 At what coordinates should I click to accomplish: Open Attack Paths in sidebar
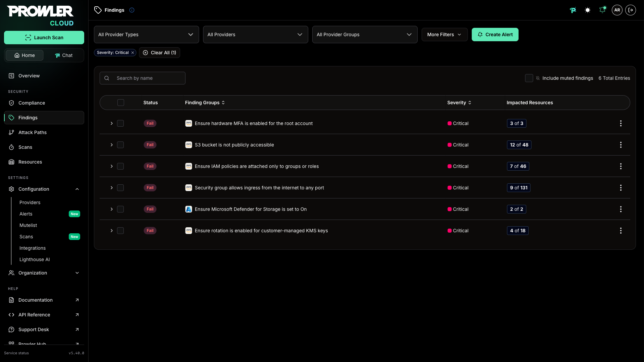pyautogui.click(x=44, y=132)
